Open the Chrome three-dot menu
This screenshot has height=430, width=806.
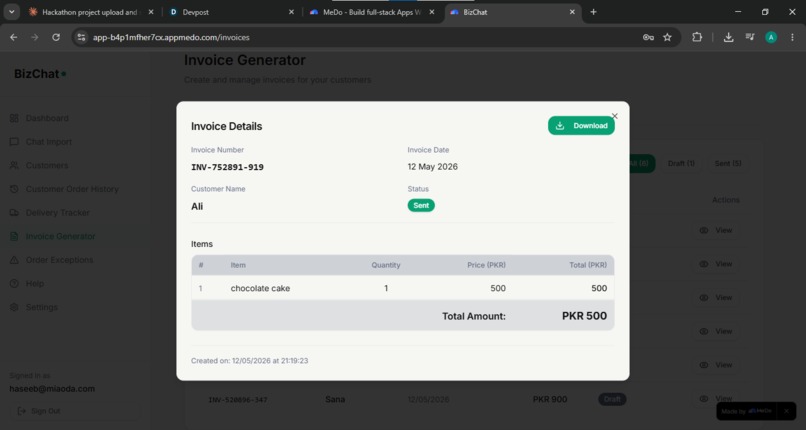792,37
